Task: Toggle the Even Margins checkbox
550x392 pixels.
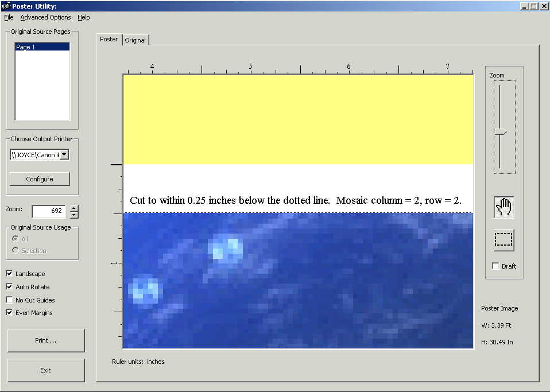Action: (10, 313)
